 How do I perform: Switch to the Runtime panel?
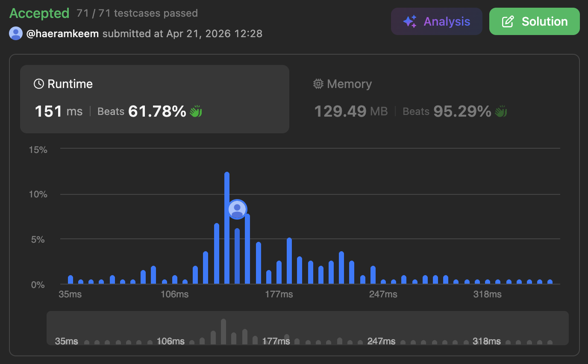pos(155,99)
